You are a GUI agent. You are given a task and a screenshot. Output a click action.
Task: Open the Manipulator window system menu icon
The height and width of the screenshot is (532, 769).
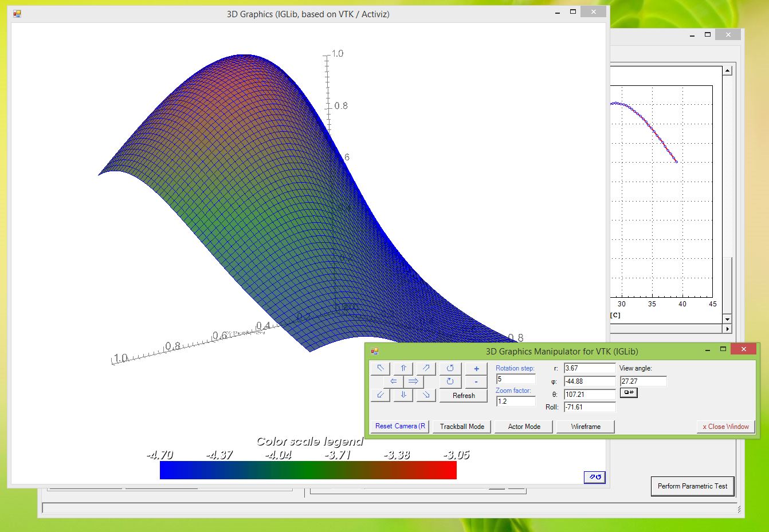(x=375, y=351)
